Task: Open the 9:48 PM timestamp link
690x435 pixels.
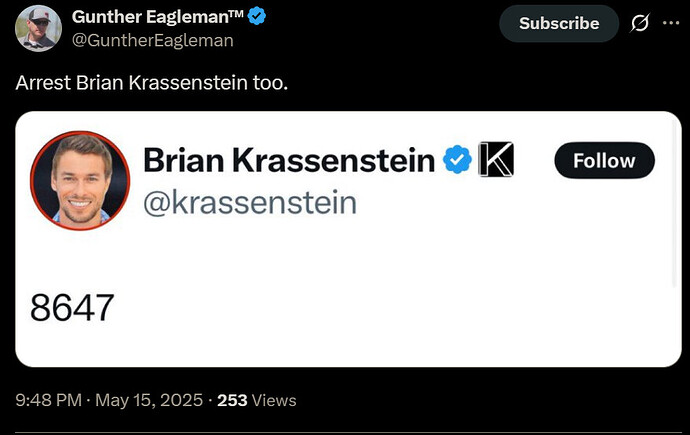Action: tap(48, 400)
